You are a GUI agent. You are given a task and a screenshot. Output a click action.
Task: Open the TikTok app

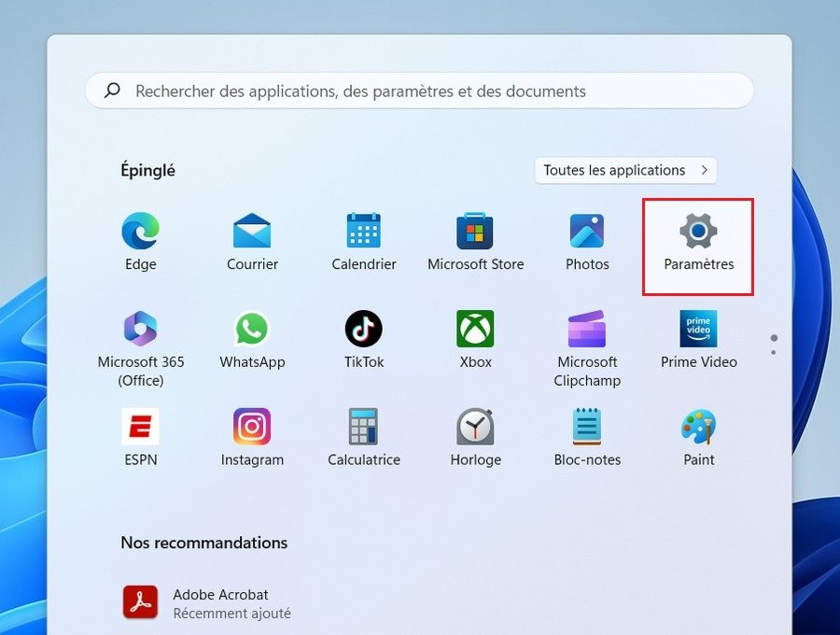tap(364, 340)
